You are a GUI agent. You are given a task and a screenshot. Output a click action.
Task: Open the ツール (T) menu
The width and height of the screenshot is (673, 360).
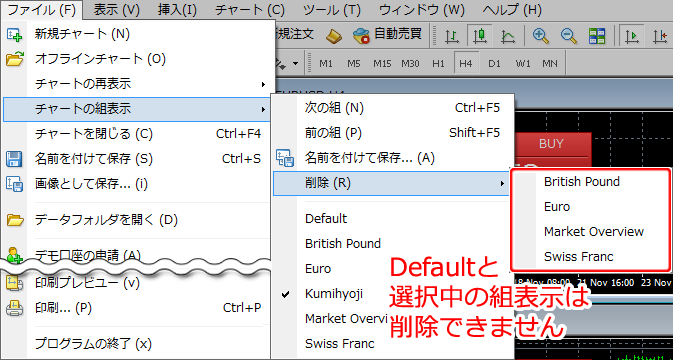[332, 9]
